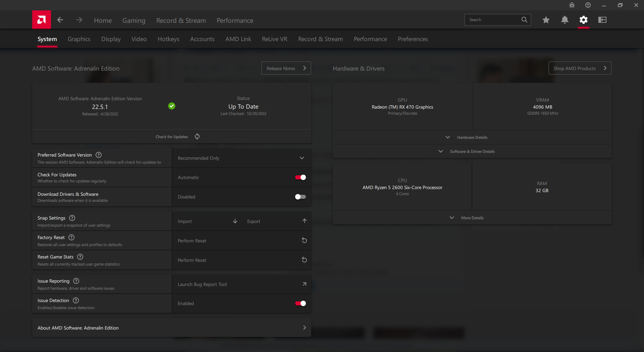
Task: Open Performance settings tab
Action: tap(370, 39)
